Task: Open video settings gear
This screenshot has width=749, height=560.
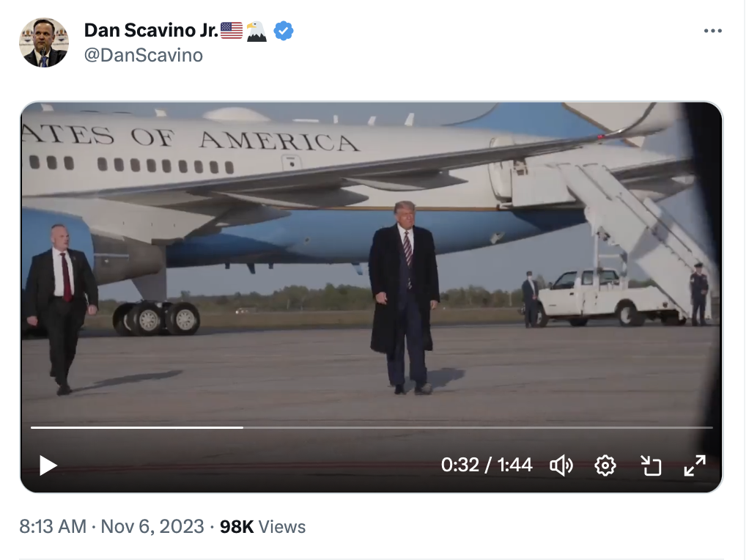Action: tap(605, 465)
